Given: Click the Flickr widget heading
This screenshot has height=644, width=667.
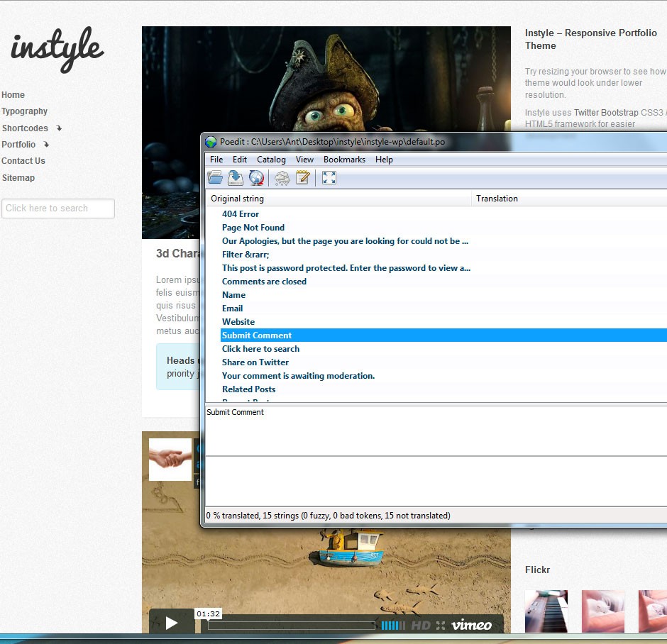Looking at the screenshot, I should (x=537, y=570).
